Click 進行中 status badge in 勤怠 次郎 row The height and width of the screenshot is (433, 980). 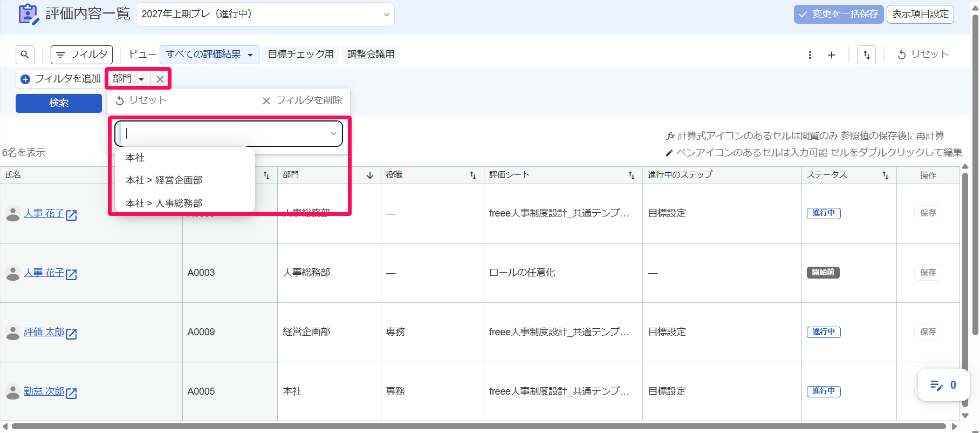(824, 391)
